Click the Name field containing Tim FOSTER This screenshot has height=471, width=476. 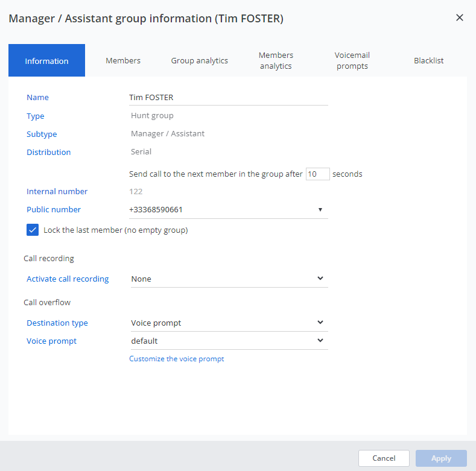[x=228, y=97]
